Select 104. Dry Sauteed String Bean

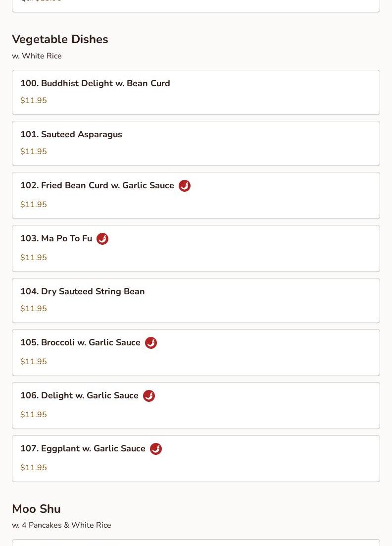pyautogui.click(x=83, y=291)
